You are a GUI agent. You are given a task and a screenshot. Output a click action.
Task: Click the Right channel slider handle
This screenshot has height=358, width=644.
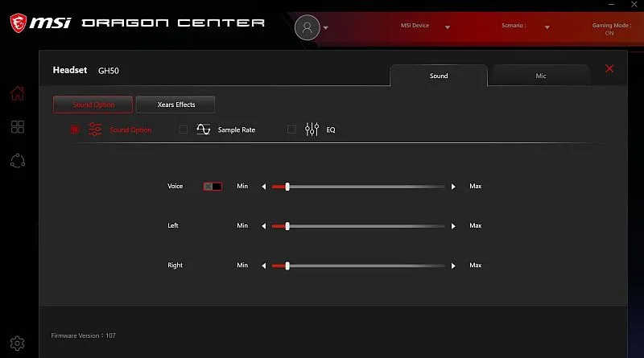click(287, 266)
